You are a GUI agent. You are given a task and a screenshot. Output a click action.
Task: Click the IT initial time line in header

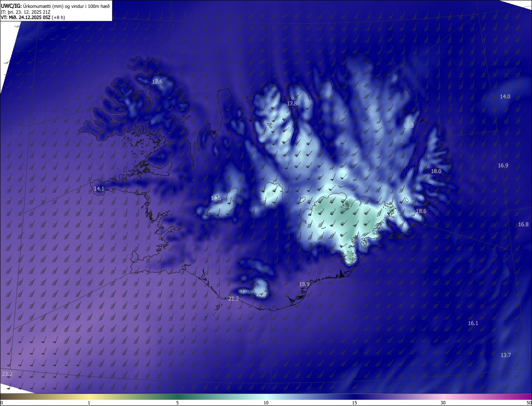[x=26, y=12]
